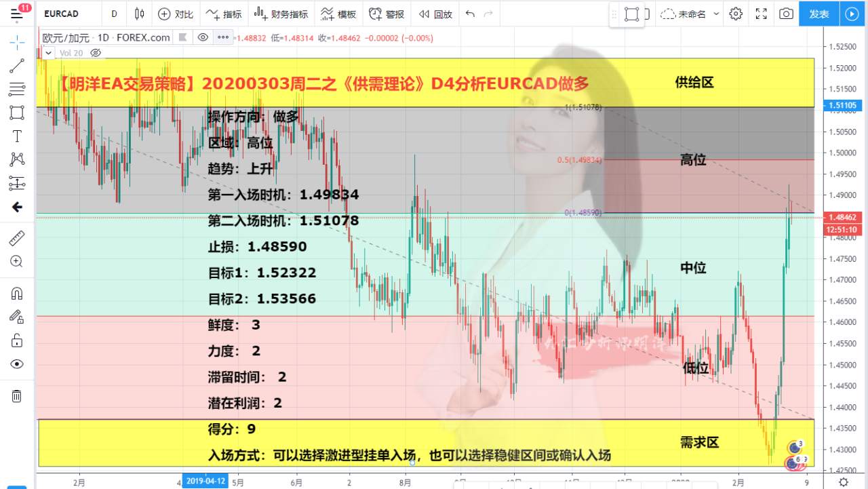Click the 对比 compare symbol button
868x489 pixels.
175,14
